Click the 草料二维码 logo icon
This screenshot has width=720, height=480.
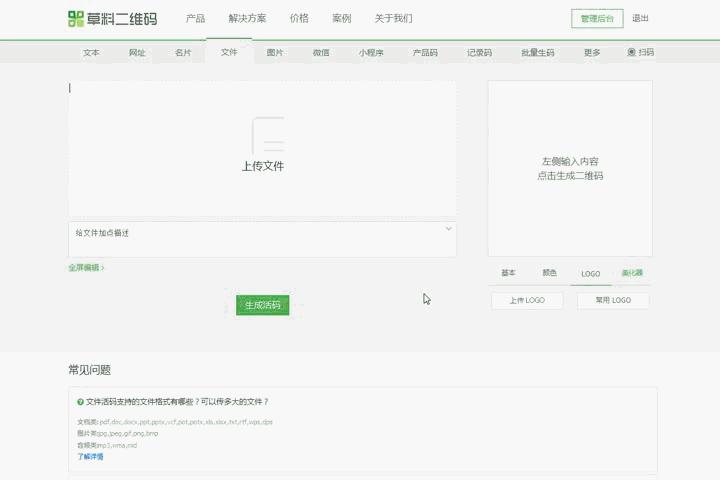pos(76,19)
